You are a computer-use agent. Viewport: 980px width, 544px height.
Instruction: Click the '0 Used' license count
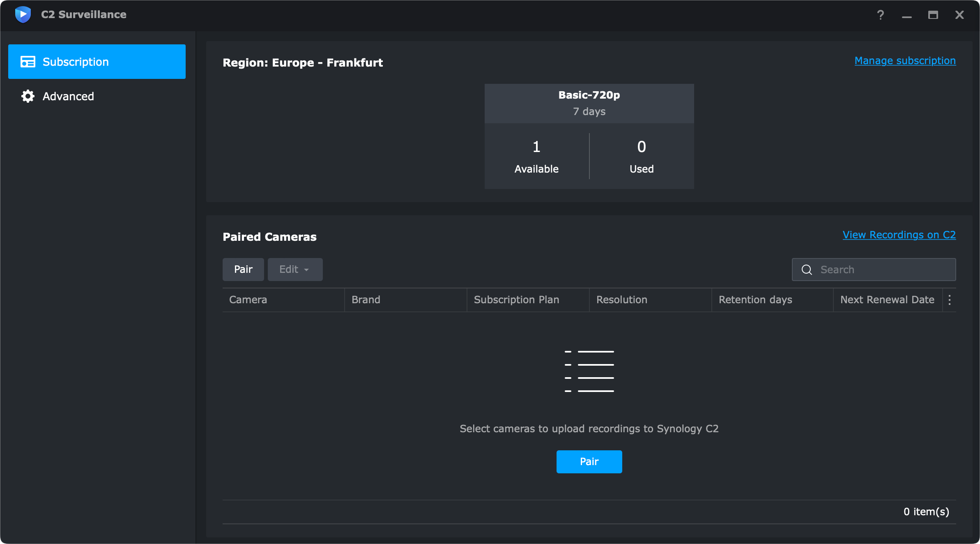pos(642,157)
